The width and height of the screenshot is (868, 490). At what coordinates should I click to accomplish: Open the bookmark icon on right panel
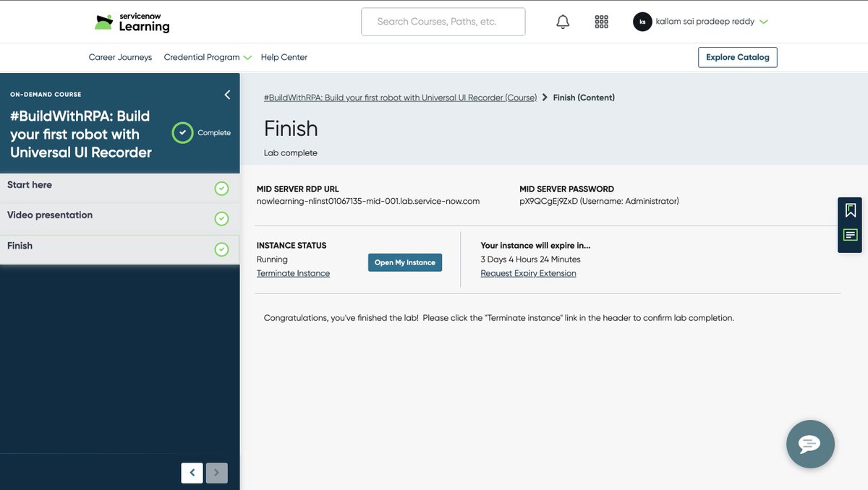851,210
